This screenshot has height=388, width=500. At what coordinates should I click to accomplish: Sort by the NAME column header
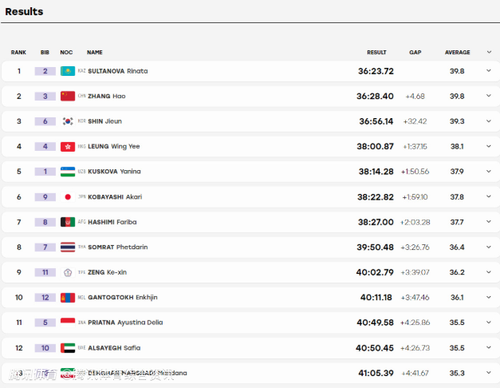pos(95,52)
